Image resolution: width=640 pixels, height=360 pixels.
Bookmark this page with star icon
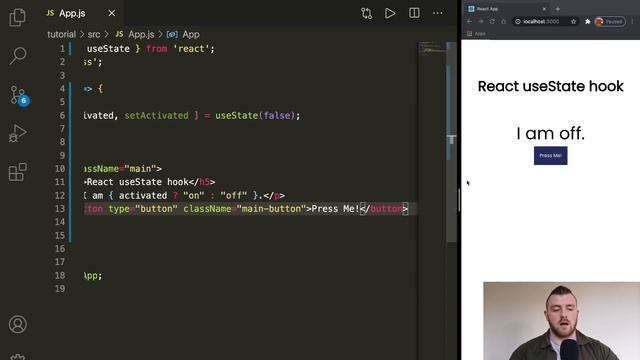click(573, 21)
